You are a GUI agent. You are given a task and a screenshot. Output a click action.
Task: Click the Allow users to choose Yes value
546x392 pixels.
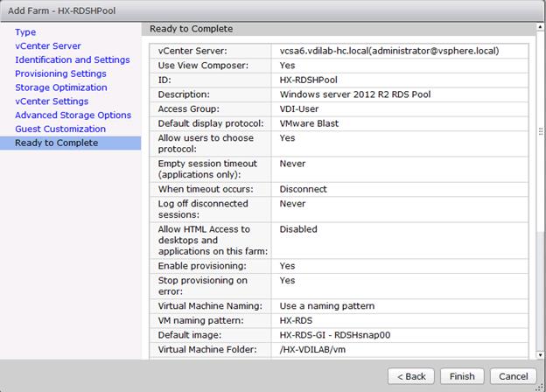click(287, 138)
